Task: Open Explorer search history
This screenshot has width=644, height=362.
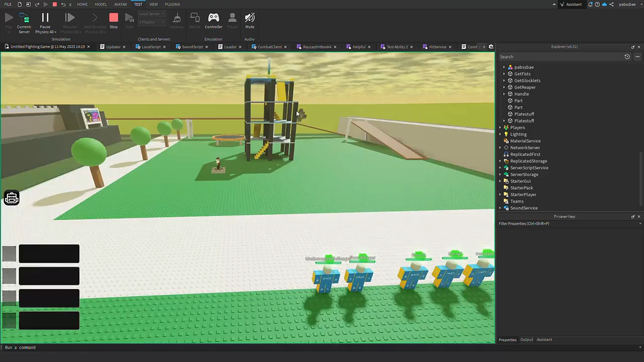Action: [x=627, y=57]
